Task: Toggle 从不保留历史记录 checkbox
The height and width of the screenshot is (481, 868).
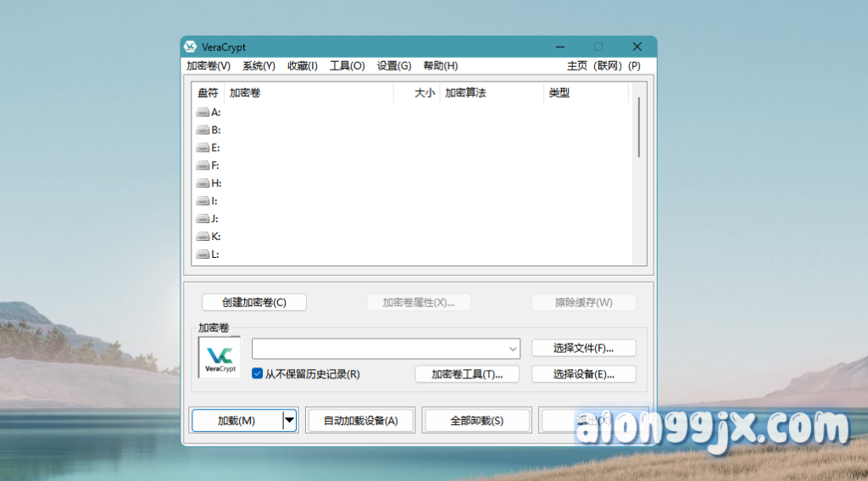Action: [257, 373]
